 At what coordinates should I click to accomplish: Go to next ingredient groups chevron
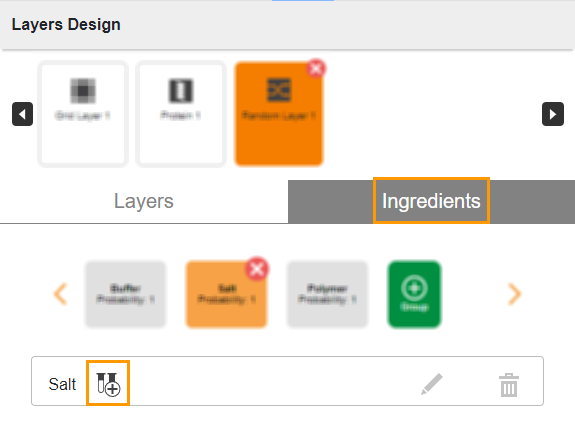pyautogui.click(x=514, y=294)
